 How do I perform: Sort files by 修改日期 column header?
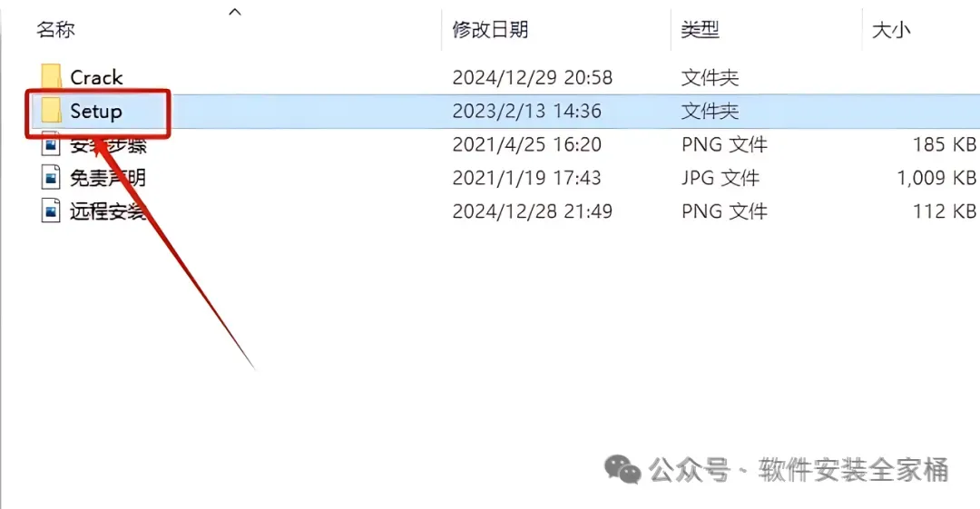coord(490,29)
